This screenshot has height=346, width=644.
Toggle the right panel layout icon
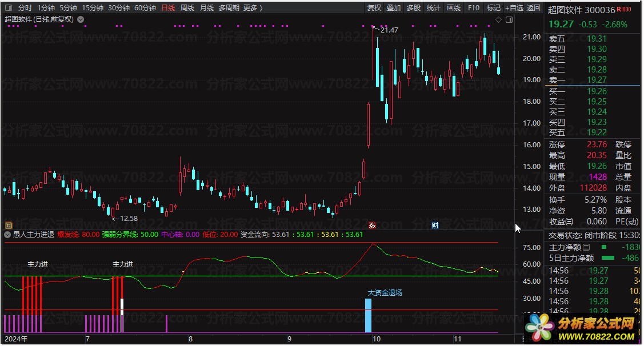509,20
